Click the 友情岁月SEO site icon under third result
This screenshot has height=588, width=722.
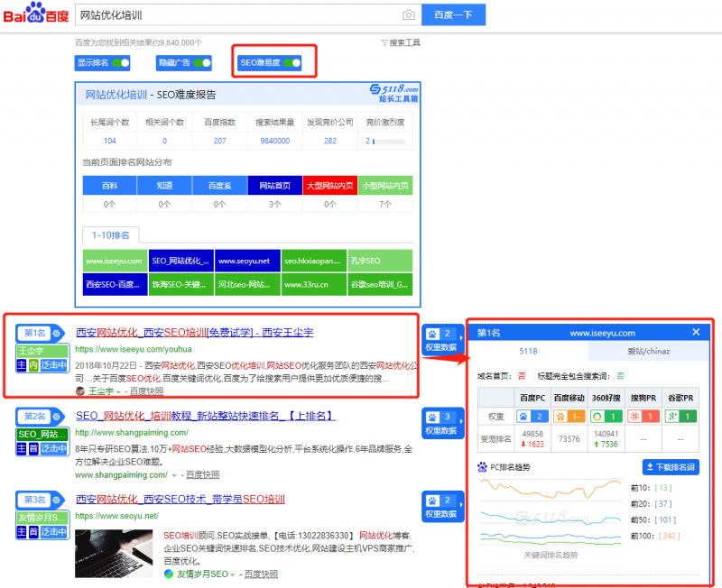(169, 574)
